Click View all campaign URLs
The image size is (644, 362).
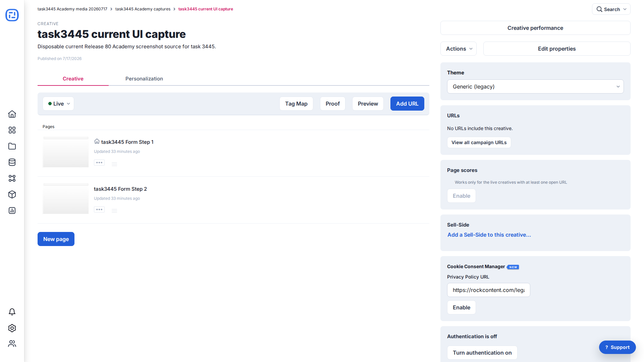click(479, 142)
